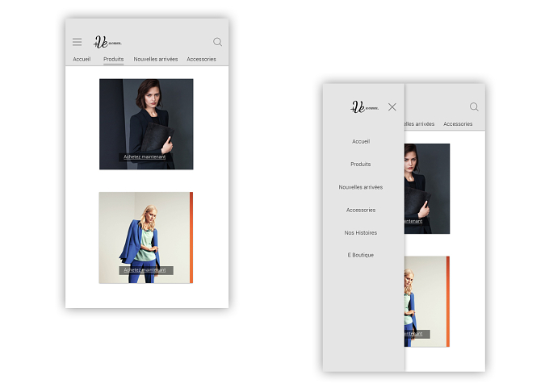Screen dimensions: 549x392
Task: Choose Accessories in the side drawer
Action: [361, 210]
